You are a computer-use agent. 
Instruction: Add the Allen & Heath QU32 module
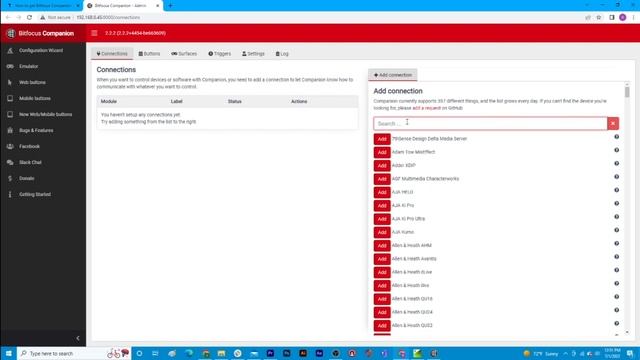(382, 326)
